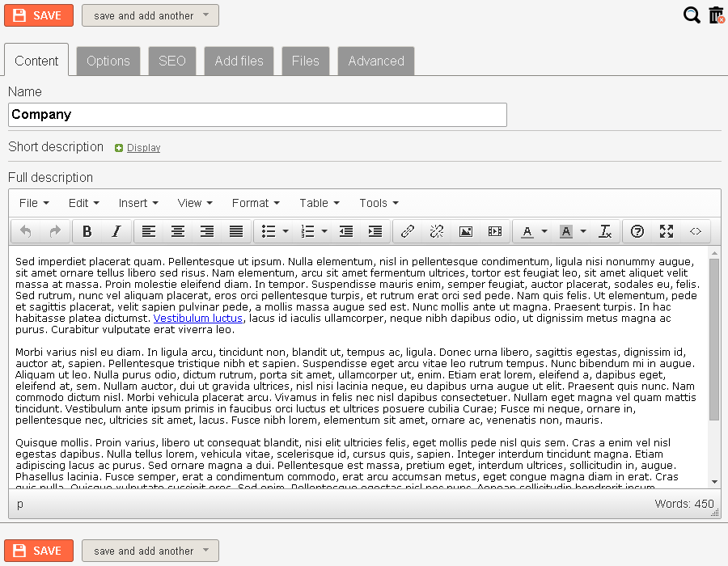Viewport: 728px width, 566px height.
Task: Decrease indent of paragraph
Action: pyautogui.click(x=346, y=231)
